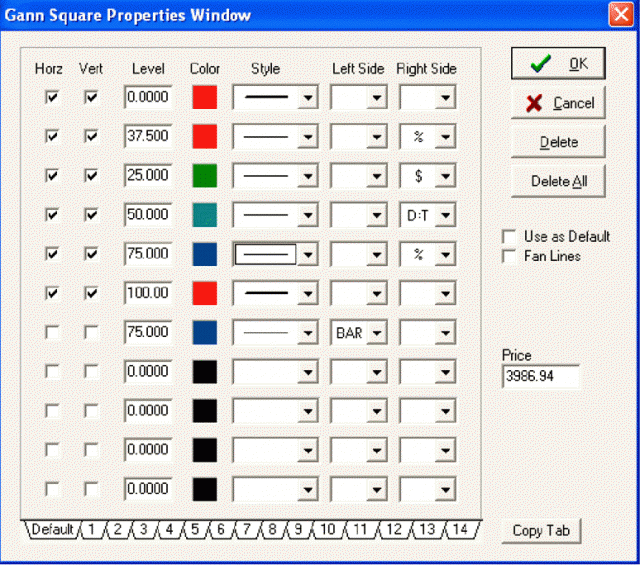This screenshot has height=565, width=640.
Task: Click the Delete button
Action: [558, 142]
